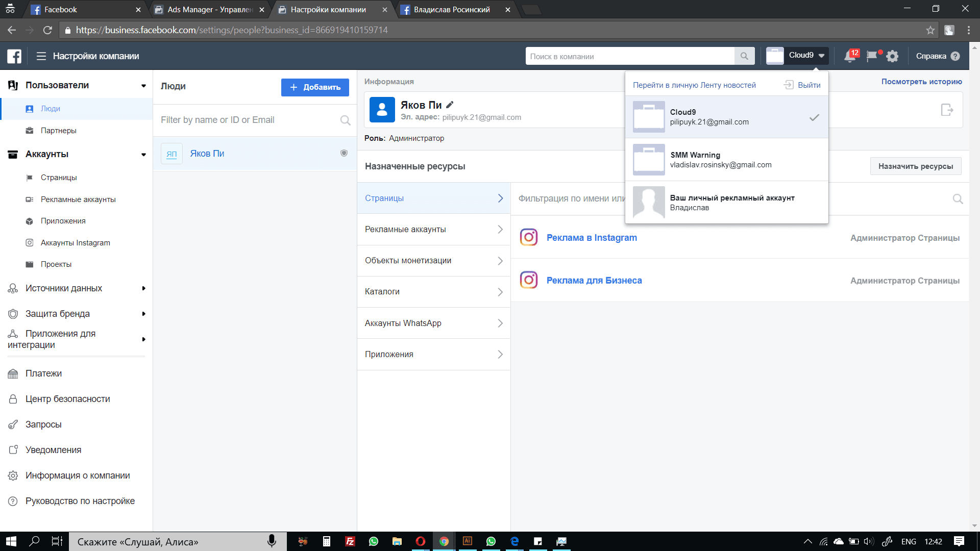Click the ЯП initials avatar in people list

pyautogui.click(x=171, y=154)
